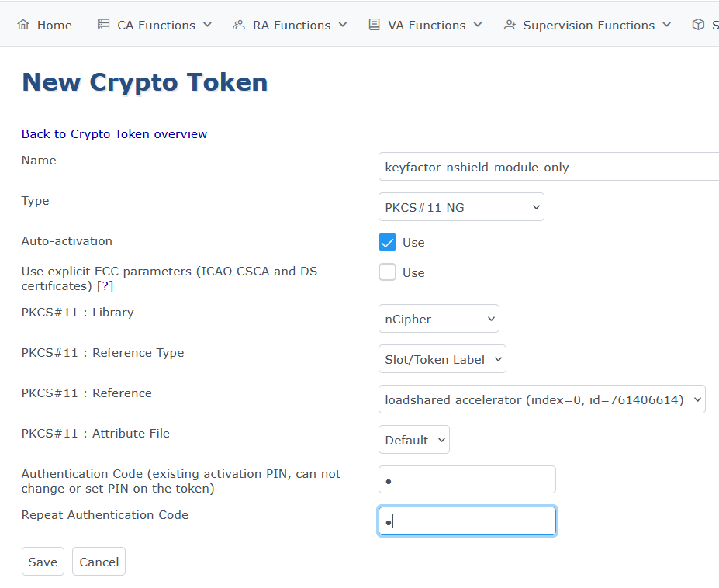This screenshot has height=588, width=719.
Task: Enable explicit ECC parameters Use checkbox
Action: point(387,272)
